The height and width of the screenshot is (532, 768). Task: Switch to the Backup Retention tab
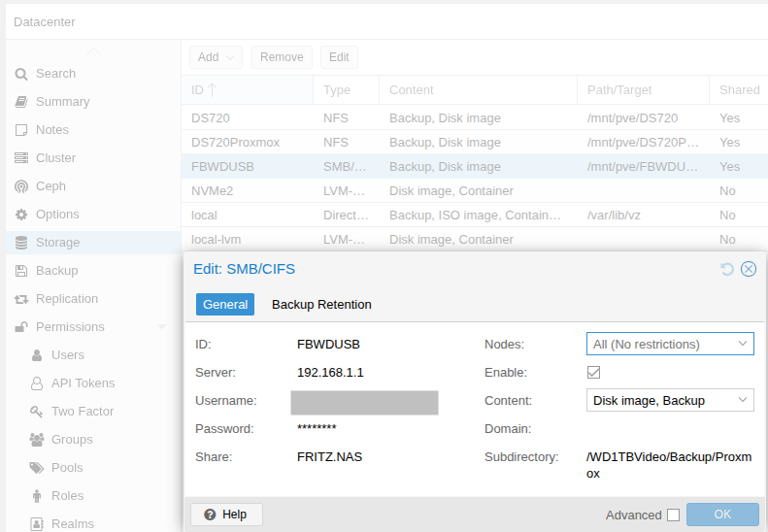(321, 305)
